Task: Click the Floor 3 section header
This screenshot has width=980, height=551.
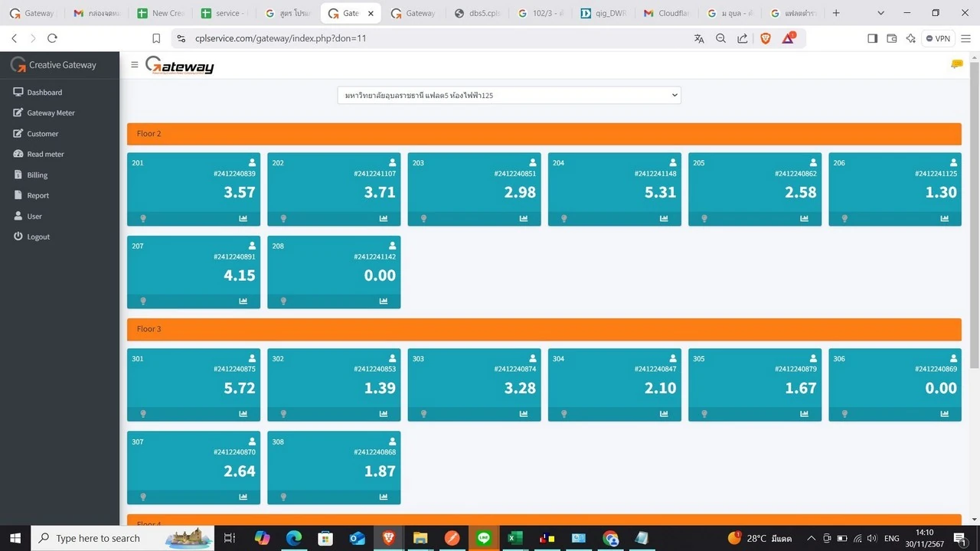Action: pos(544,329)
